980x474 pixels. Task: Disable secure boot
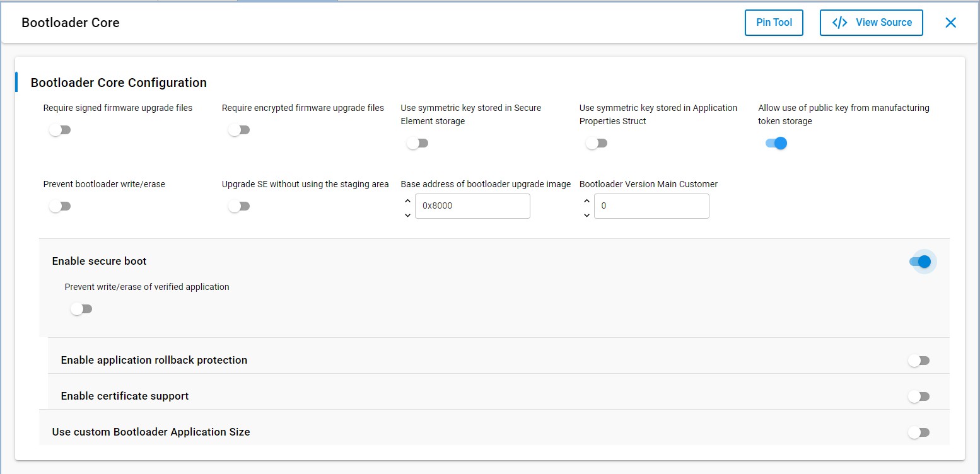pyautogui.click(x=922, y=261)
